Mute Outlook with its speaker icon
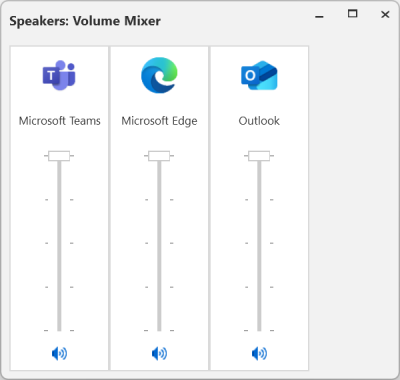400x380 pixels. coord(259,353)
